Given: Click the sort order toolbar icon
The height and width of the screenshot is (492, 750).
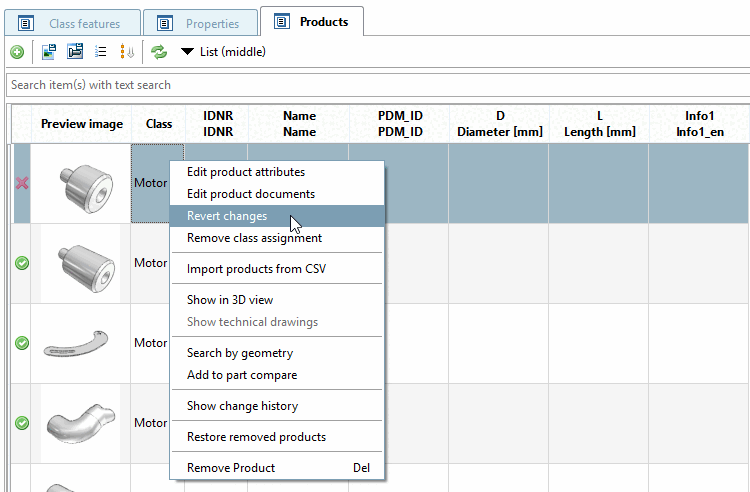Looking at the screenshot, I should click(127, 52).
